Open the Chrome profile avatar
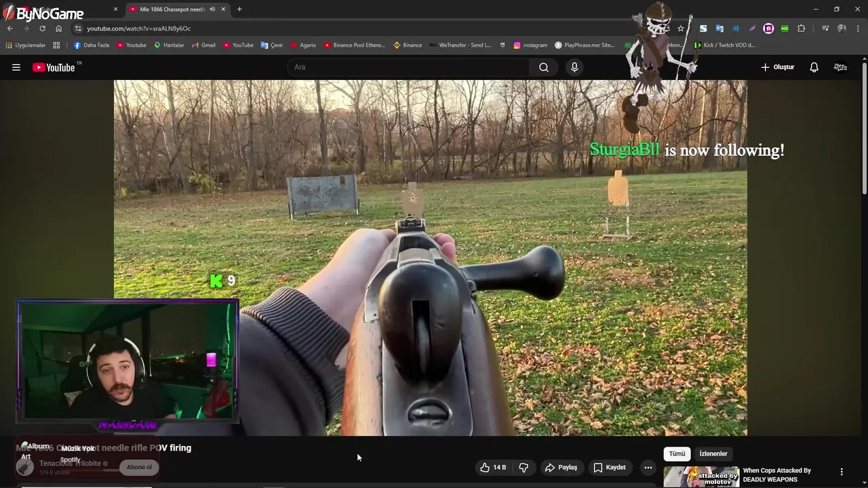Image resolution: width=868 pixels, height=488 pixels. tap(842, 28)
